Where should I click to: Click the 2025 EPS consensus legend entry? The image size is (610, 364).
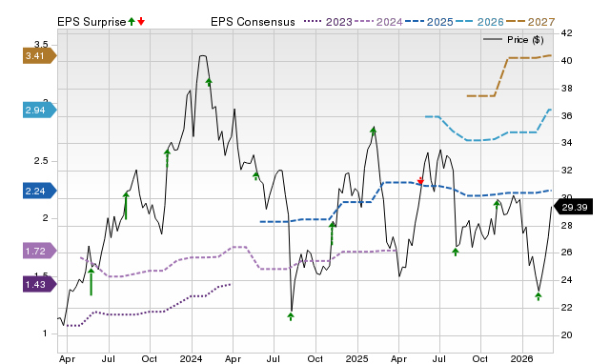point(429,22)
